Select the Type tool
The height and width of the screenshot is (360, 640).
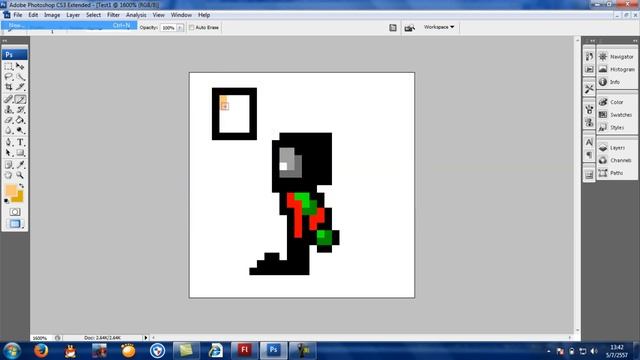20,142
